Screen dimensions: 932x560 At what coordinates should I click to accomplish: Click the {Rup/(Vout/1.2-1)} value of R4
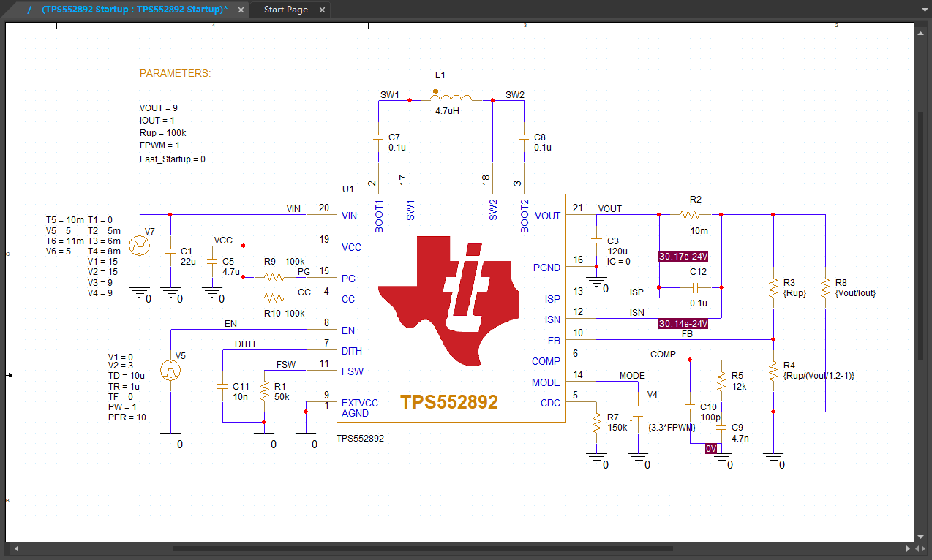tap(819, 376)
